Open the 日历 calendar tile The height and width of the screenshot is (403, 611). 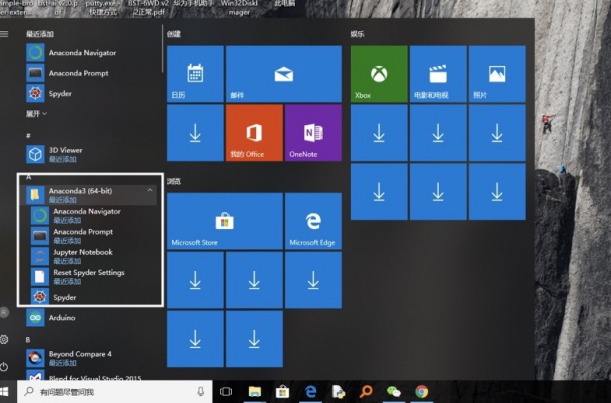(195, 74)
